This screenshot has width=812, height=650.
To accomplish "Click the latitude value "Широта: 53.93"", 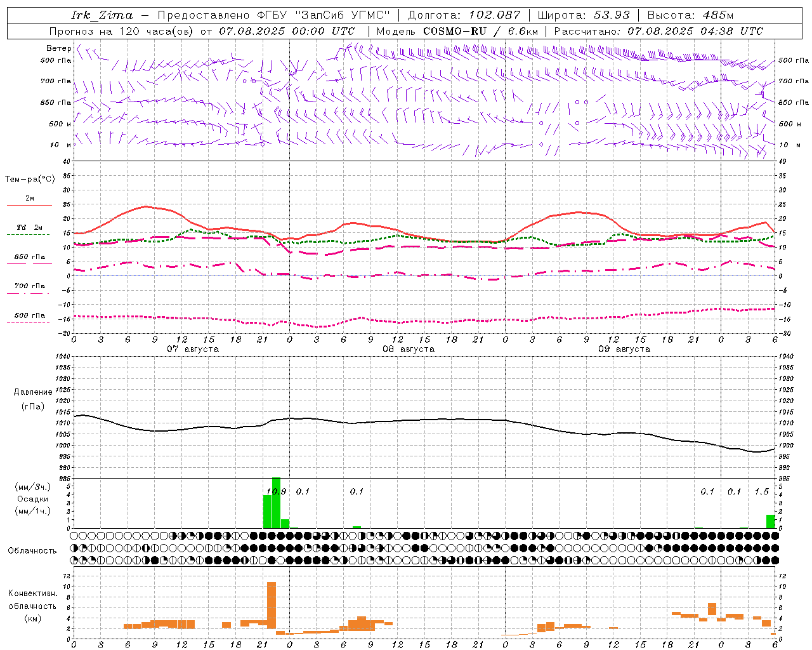I will click(x=583, y=15).
